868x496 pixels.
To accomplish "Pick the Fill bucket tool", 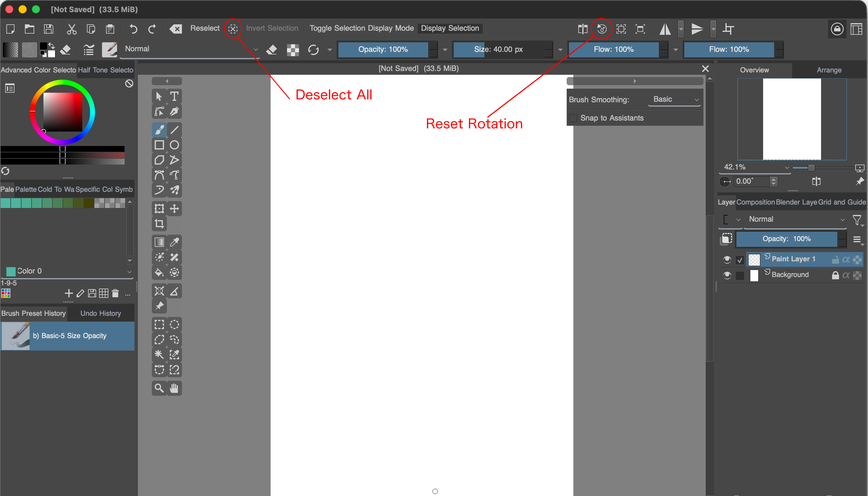I will click(159, 273).
